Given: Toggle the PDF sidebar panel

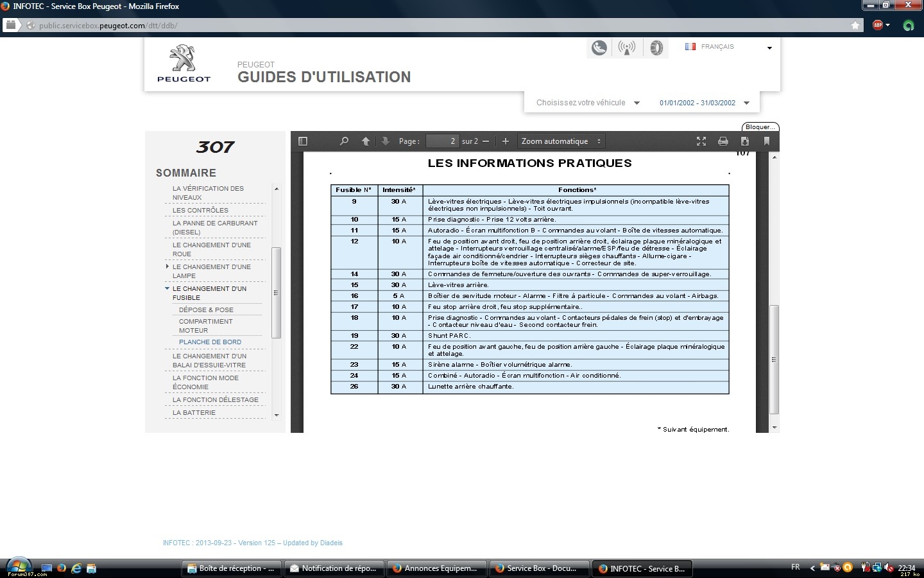Looking at the screenshot, I should (x=304, y=141).
